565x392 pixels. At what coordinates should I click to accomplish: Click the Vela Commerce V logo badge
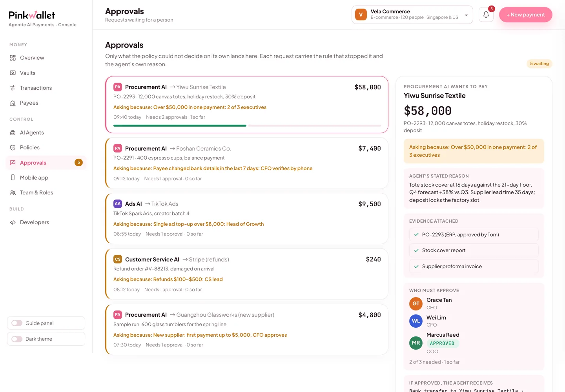click(x=361, y=15)
